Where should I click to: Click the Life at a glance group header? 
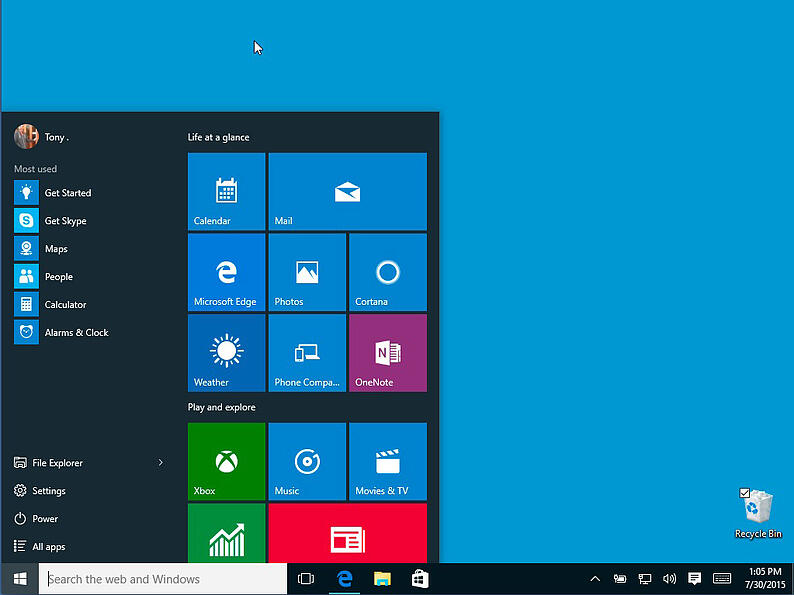point(218,137)
